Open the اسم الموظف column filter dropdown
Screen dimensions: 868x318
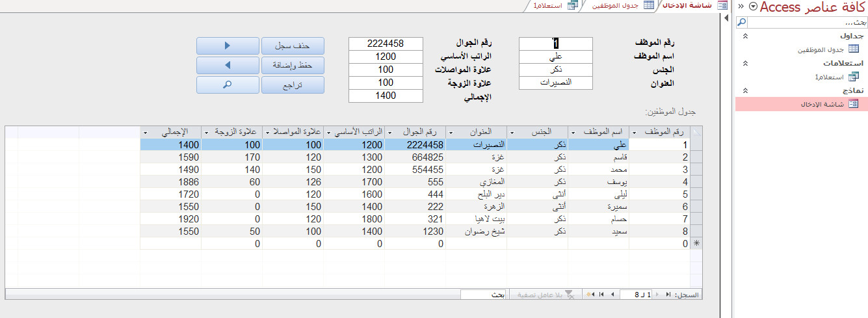coord(573,132)
